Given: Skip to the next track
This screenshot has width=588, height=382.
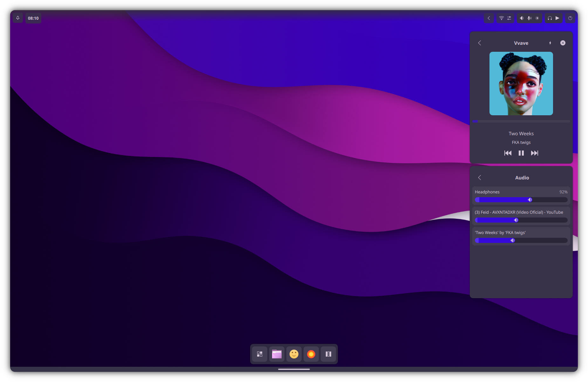Looking at the screenshot, I should click(535, 153).
